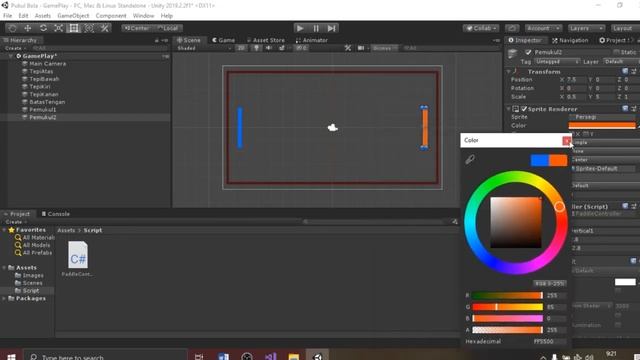Select the Hand tool in the toolbar
This screenshot has width=640, height=360.
pos(12,28)
